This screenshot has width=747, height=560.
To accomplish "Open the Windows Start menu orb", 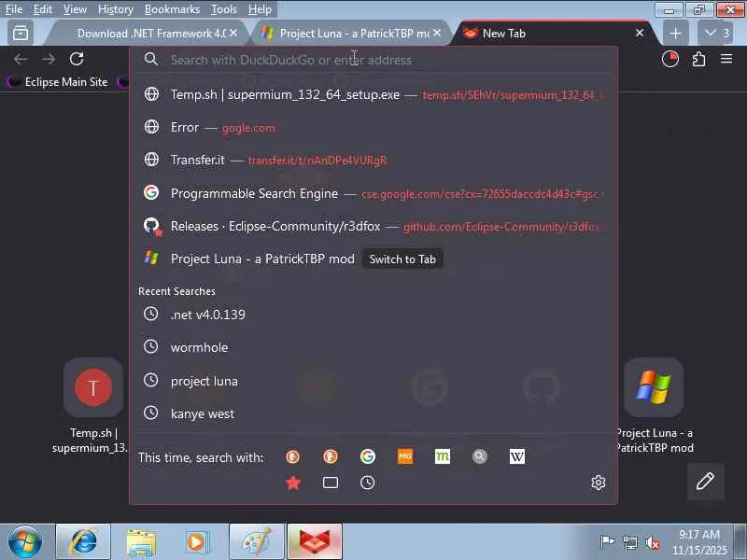I will [x=24, y=542].
